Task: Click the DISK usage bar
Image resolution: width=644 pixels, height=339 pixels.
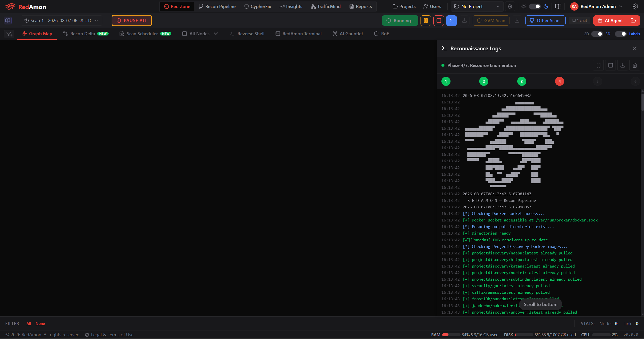Action: pyautogui.click(x=524, y=335)
